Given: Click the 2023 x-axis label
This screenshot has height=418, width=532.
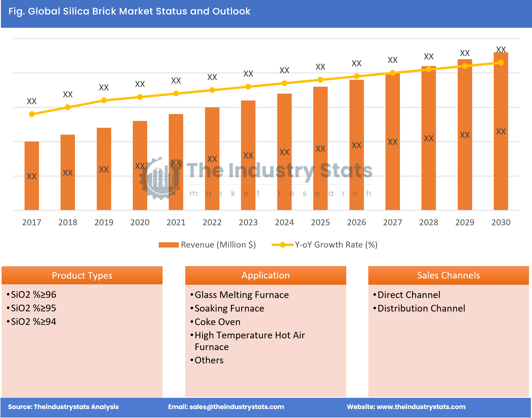Looking at the screenshot, I should tap(248, 222).
